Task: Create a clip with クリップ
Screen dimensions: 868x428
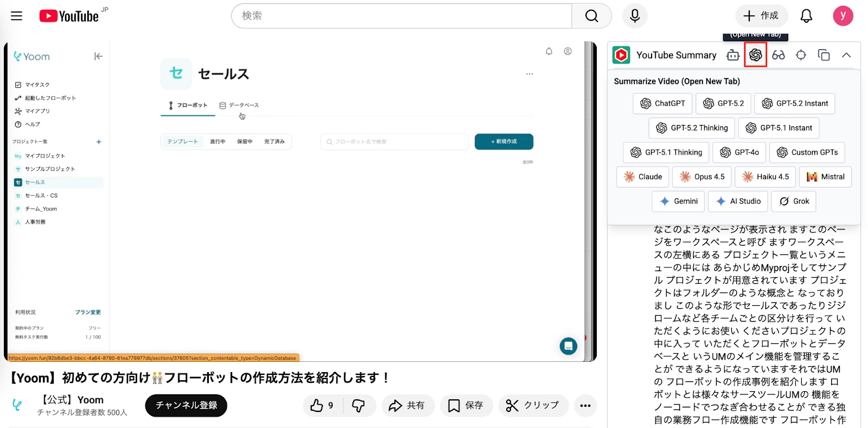Action: pos(533,405)
